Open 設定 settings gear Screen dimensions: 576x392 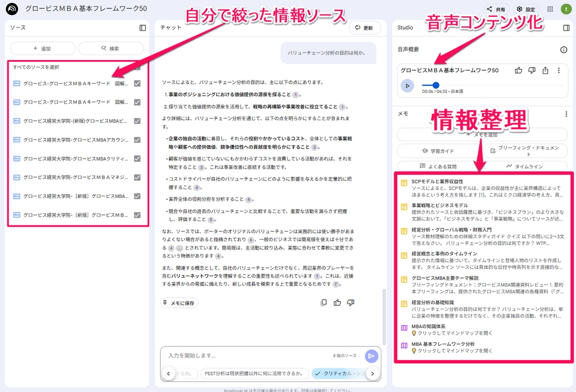point(526,10)
